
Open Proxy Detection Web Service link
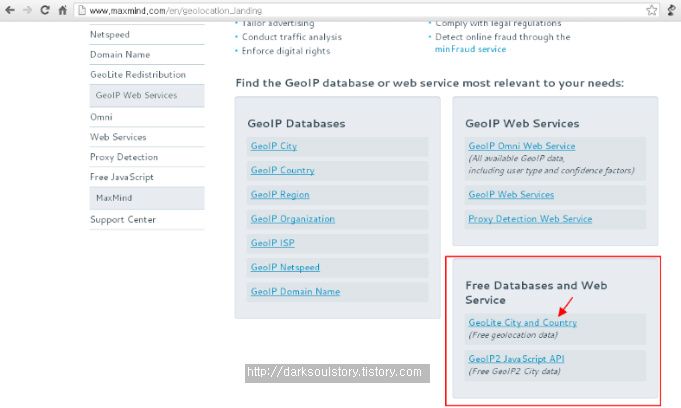point(530,219)
